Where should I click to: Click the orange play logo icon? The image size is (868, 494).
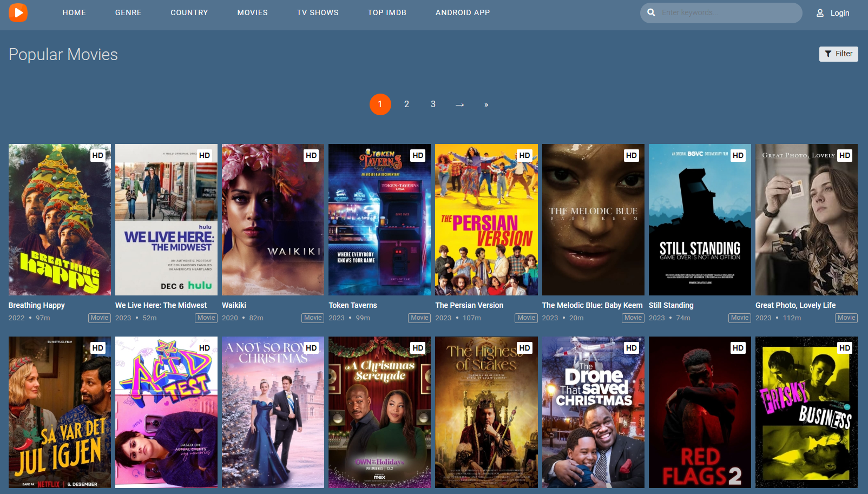pos(18,12)
